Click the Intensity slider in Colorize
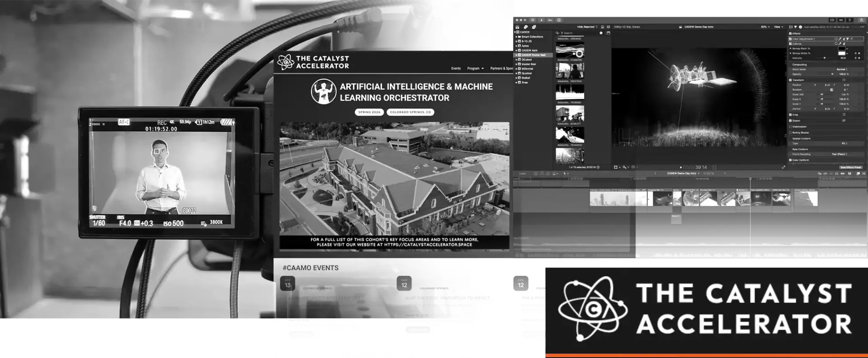The image size is (868, 358). pyautogui.click(x=824, y=58)
